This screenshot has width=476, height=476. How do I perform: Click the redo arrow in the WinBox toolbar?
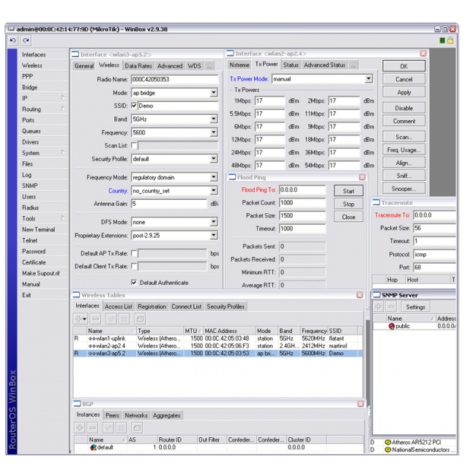(26, 40)
